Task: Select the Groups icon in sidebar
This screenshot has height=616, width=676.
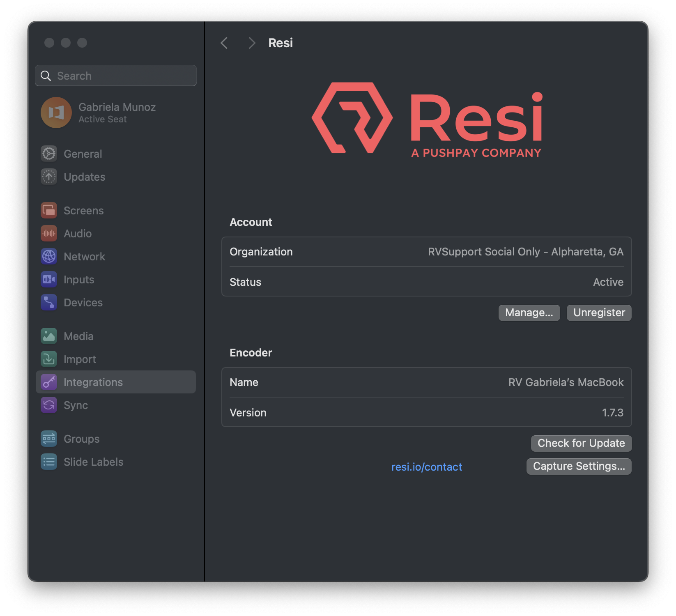Action: tap(49, 439)
